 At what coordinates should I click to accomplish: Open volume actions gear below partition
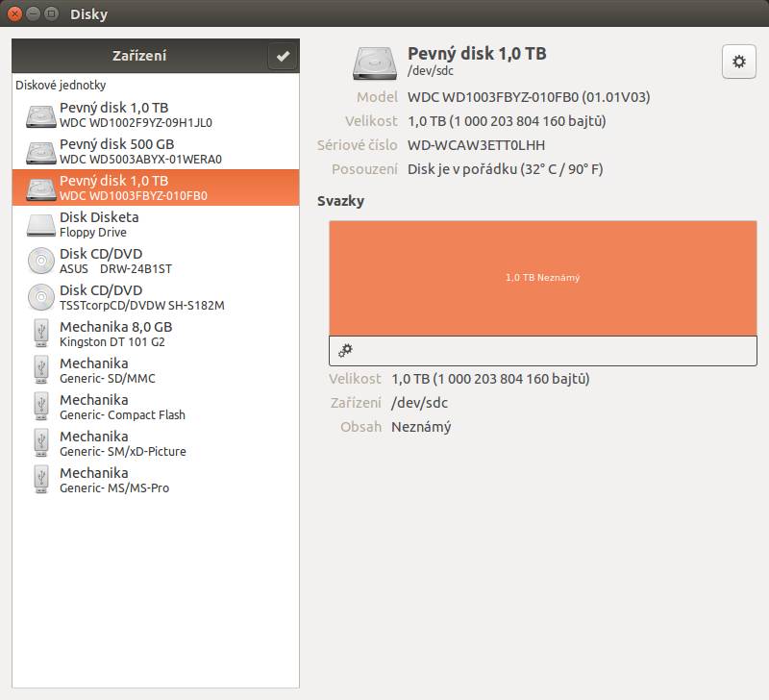tap(345, 350)
